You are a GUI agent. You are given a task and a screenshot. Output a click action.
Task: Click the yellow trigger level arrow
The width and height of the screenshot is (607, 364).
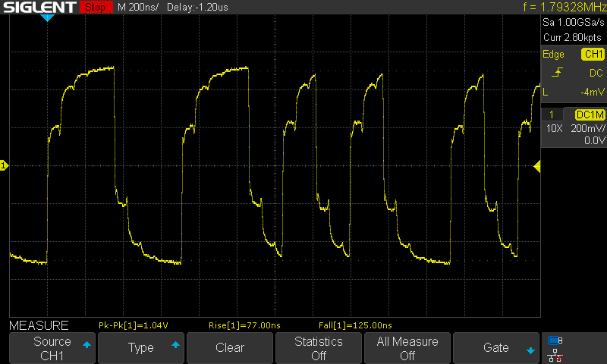(537, 166)
